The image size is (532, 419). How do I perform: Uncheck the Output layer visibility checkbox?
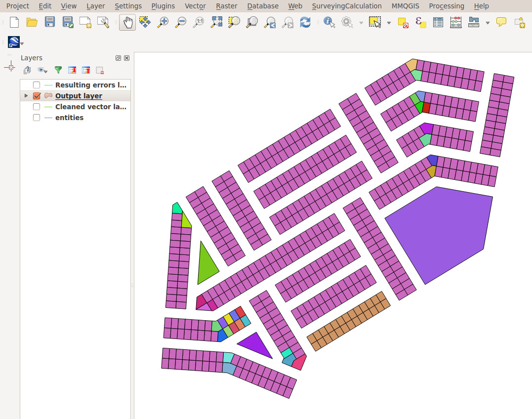tap(37, 96)
